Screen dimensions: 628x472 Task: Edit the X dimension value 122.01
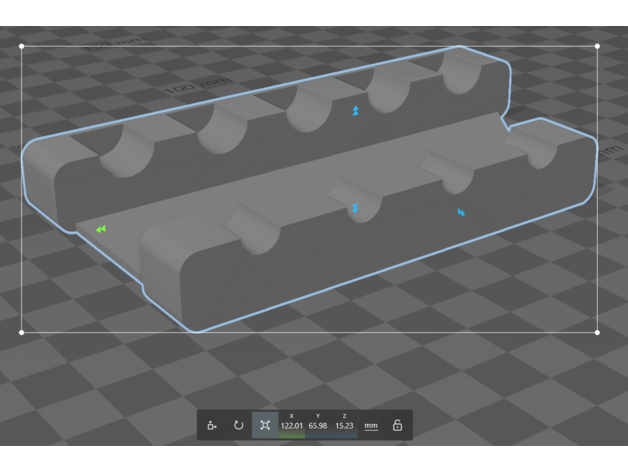tap(291, 426)
